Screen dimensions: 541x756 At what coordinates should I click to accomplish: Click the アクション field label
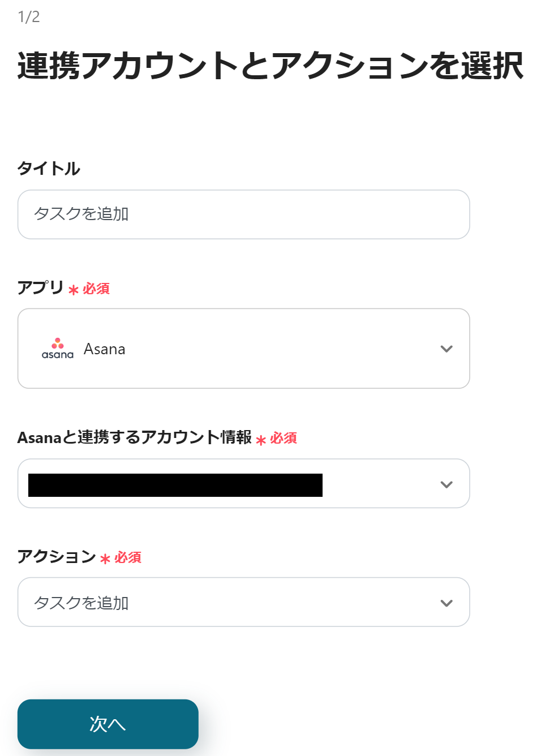coord(57,556)
